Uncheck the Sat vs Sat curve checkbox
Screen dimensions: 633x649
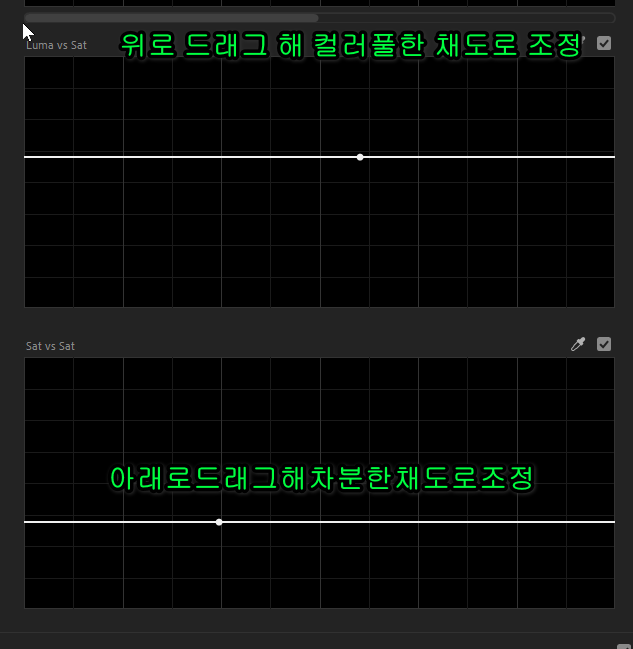[x=604, y=344]
